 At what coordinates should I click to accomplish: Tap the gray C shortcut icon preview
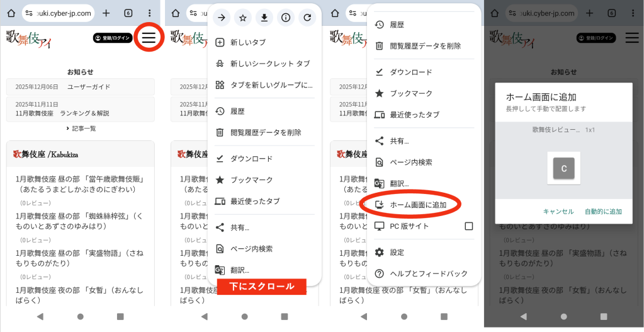point(563,168)
